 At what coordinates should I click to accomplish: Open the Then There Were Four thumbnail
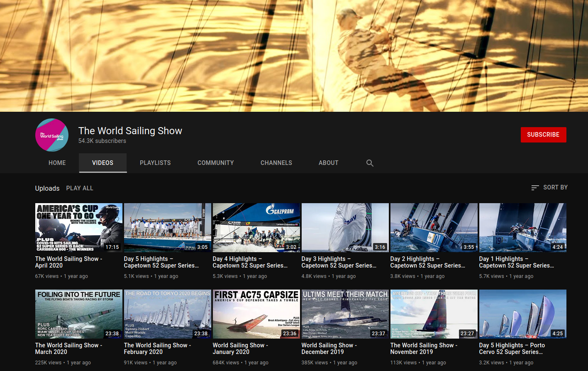tap(434, 314)
